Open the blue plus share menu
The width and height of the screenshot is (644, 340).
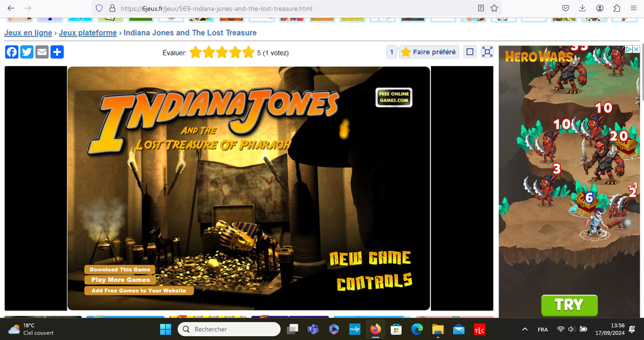(57, 52)
